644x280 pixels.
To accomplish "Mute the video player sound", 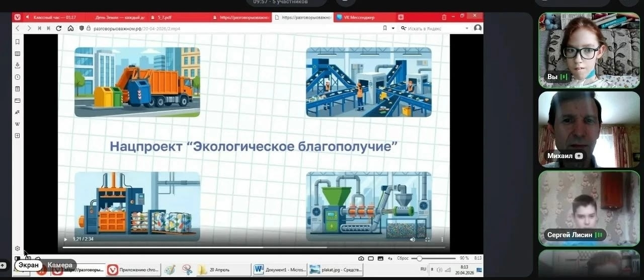I will click(x=413, y=240).
